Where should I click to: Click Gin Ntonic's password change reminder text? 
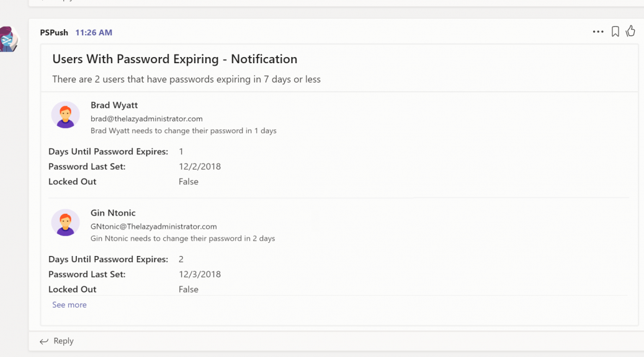click(x=183, y=239)
